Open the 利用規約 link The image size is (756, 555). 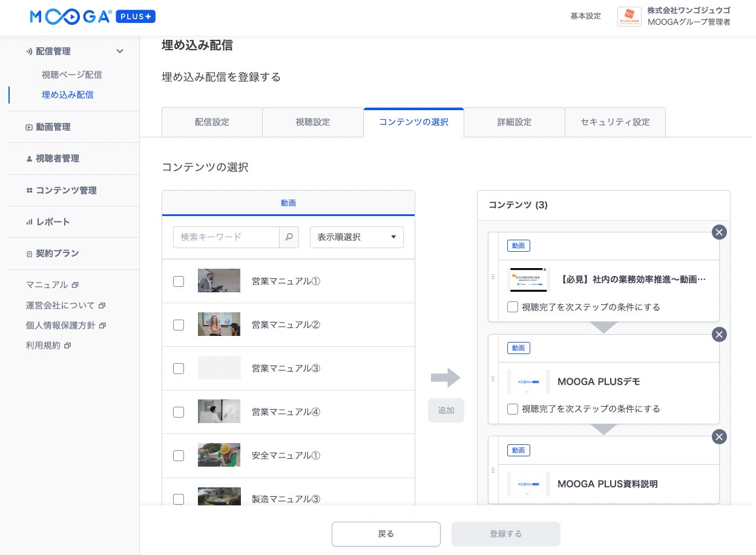point(43,346)
